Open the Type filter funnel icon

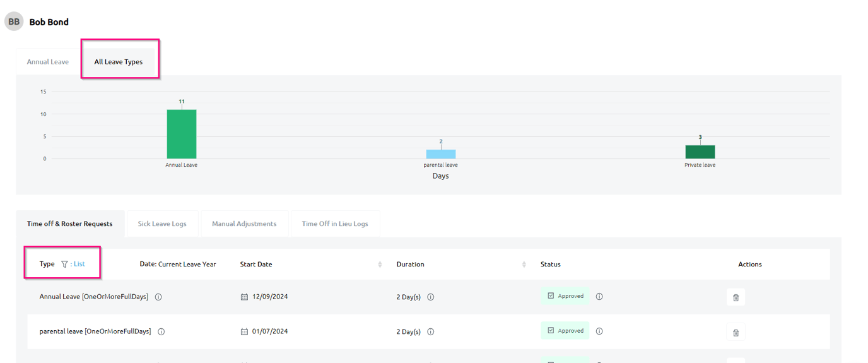pos(64,264)
